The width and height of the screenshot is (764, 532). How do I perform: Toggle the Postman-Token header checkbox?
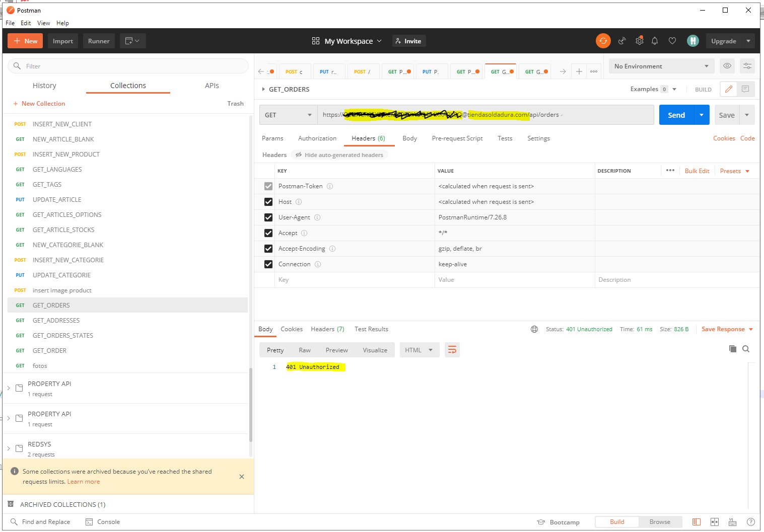268,186
